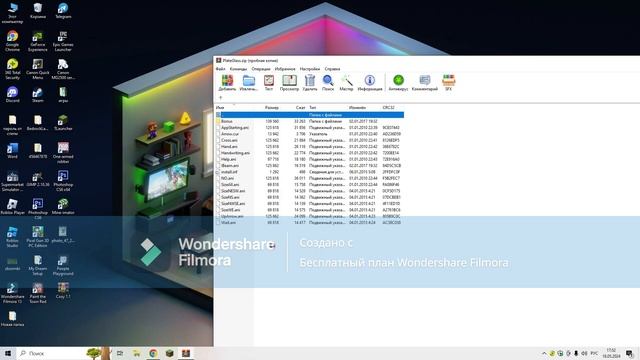The width and height of the screenshot is (640, 360).
Task: Click the Удалить (Delete) trash bin icon
Action: click(x=310, y=82)
